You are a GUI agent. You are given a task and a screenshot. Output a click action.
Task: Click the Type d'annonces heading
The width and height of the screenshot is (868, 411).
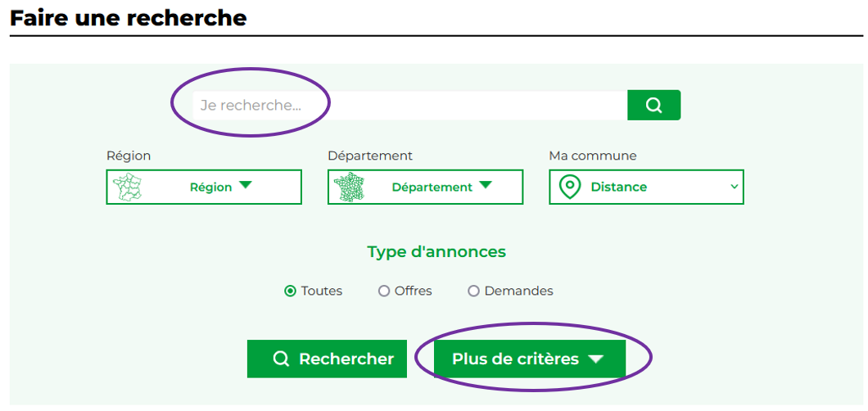click(436, 251)
